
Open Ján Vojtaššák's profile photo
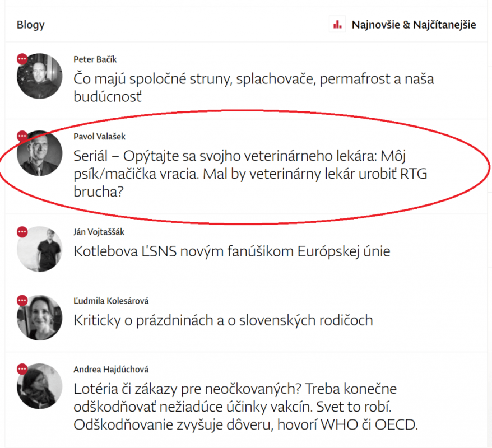40,249
